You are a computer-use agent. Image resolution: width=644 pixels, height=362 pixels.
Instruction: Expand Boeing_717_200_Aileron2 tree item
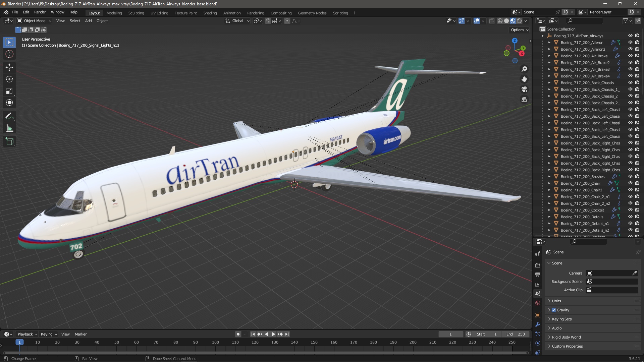(x=549, y=49)
